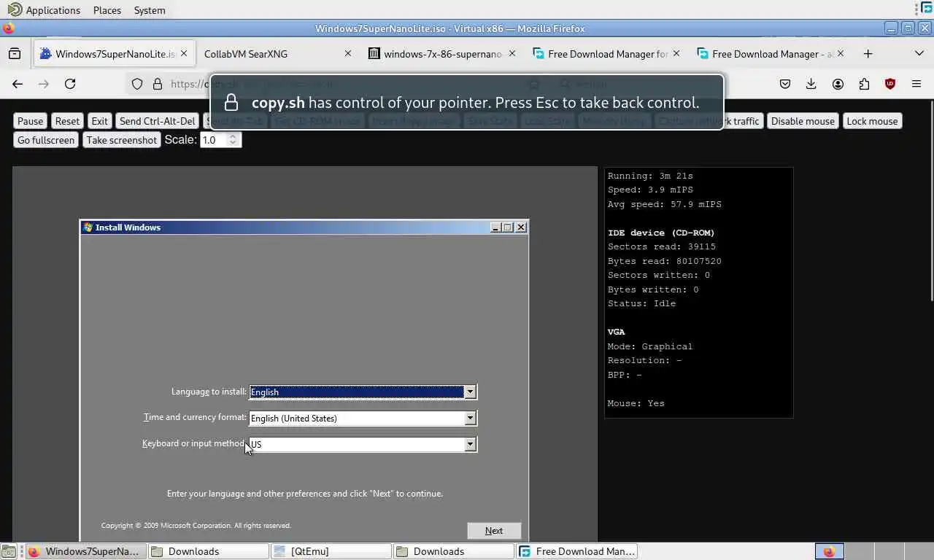Click Take screenshot button
Screen dimensions: 934x560
122,140
